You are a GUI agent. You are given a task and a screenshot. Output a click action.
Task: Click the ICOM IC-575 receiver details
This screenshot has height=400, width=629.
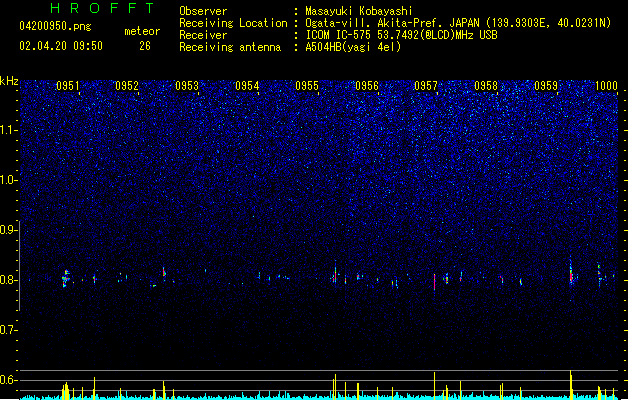click(402, 35)
